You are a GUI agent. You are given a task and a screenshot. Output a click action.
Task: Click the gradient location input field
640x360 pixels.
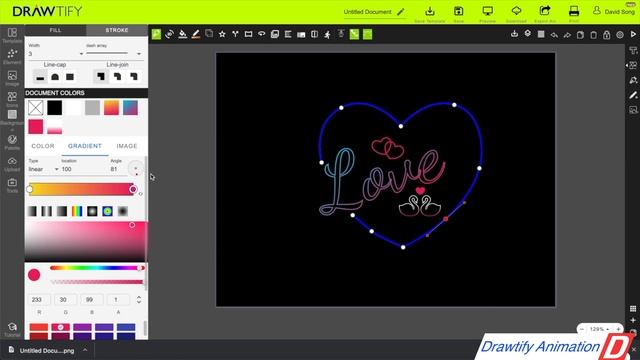(x=84, y=169)
